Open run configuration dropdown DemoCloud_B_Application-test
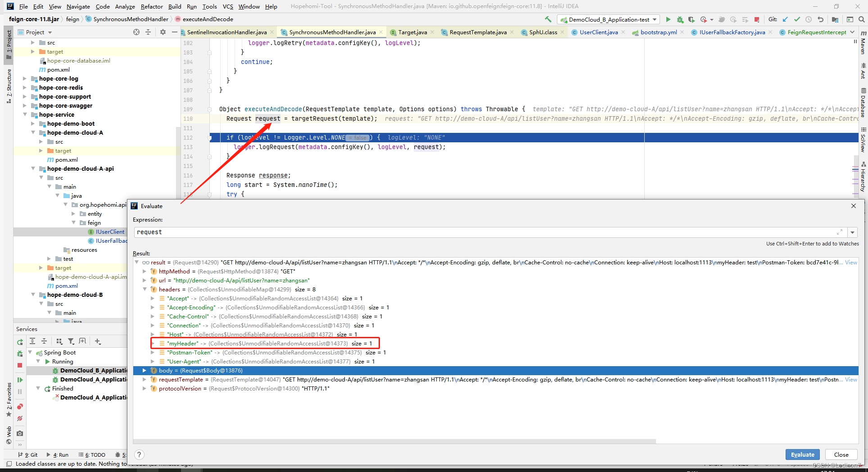 click(x=609, y=19)
